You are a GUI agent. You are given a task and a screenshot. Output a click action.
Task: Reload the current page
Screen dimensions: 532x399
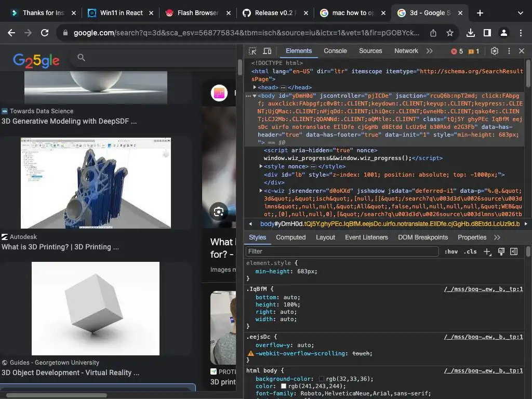[x=45, y=33]
